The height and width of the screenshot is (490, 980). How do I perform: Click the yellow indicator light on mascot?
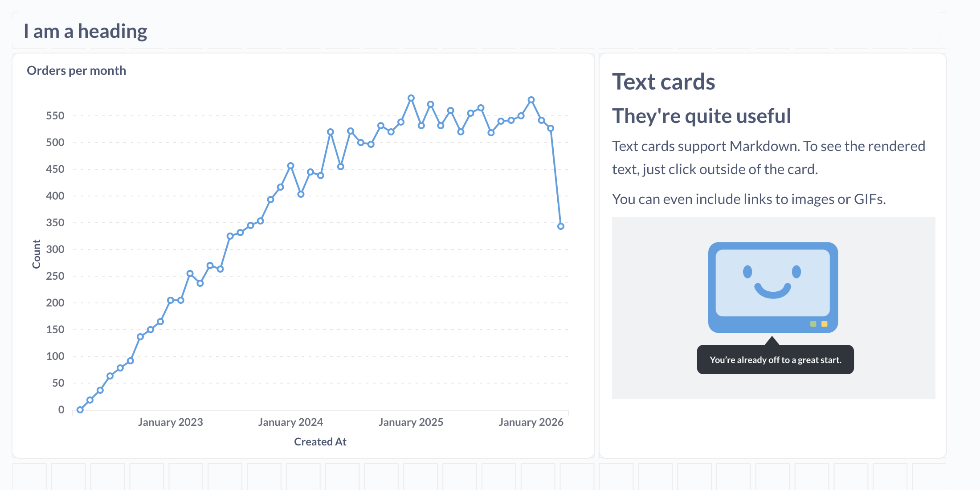pyautogui.click(x=825, y=324)
